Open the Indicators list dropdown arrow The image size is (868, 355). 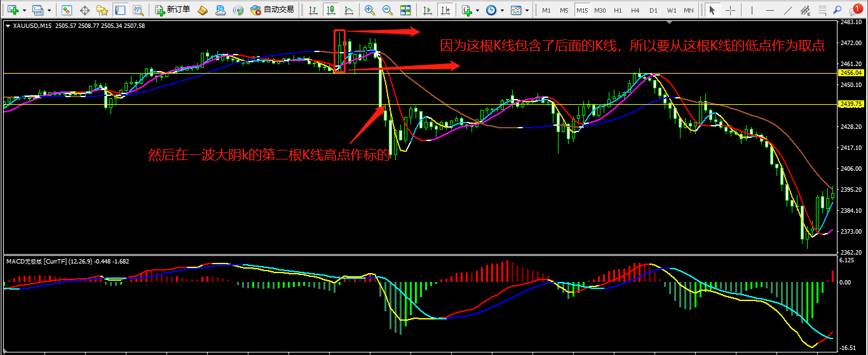(x=478, y=10)
